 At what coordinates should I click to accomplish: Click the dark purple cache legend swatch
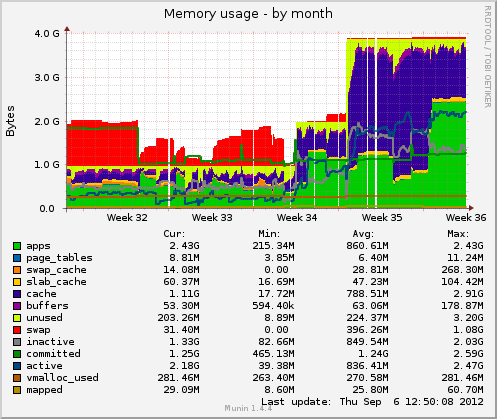(17, 294)
